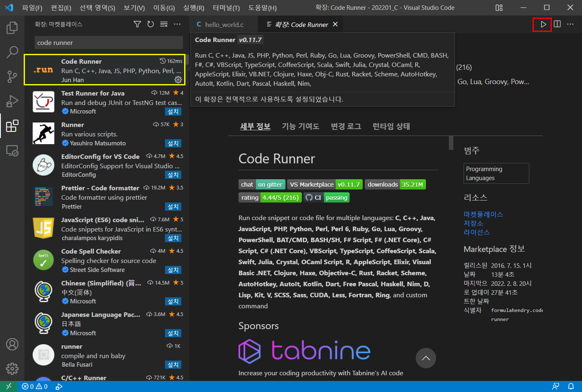Customize layout icon in title bar
The height and width of the screenshot is (392, 582).
coord(499,7)
